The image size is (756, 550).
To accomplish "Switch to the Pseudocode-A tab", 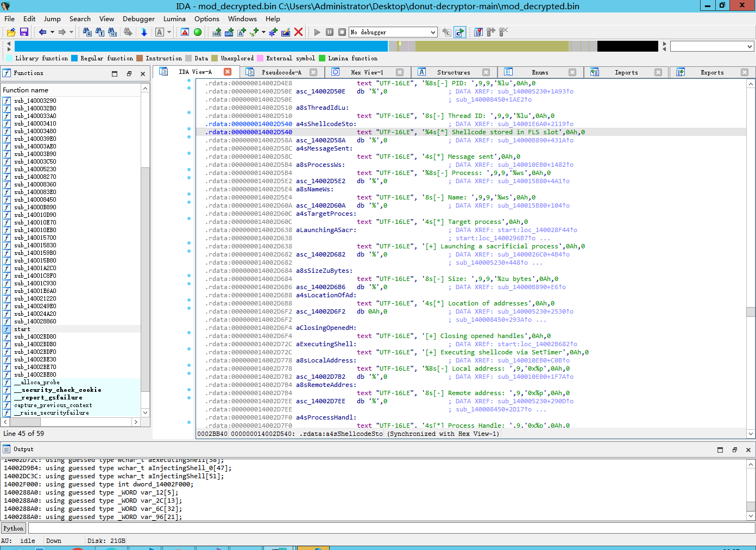I will coord(281,72).
